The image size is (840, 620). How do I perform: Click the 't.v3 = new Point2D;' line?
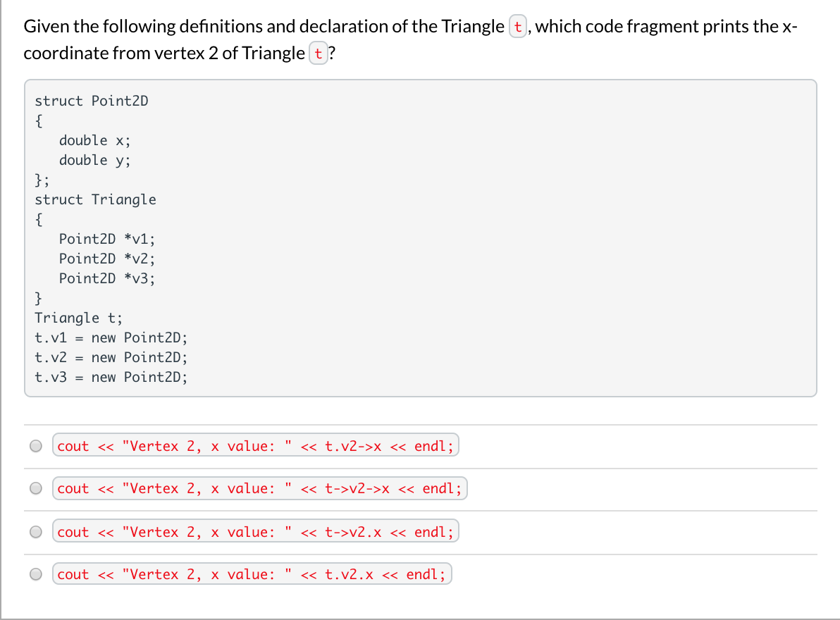point(111,377)
